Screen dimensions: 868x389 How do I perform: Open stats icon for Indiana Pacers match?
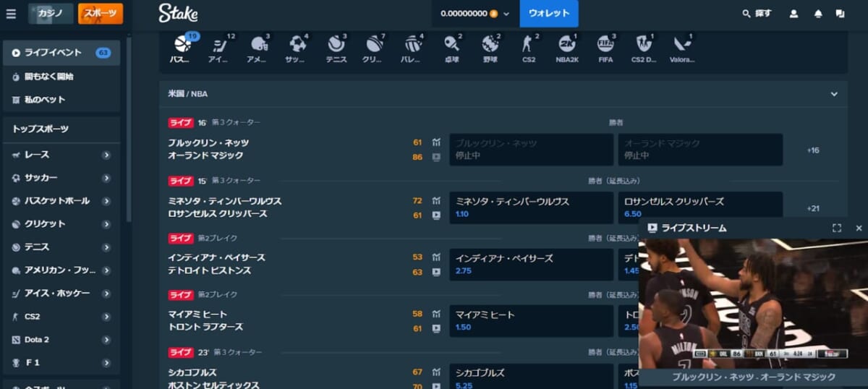(x=435, y=257)
